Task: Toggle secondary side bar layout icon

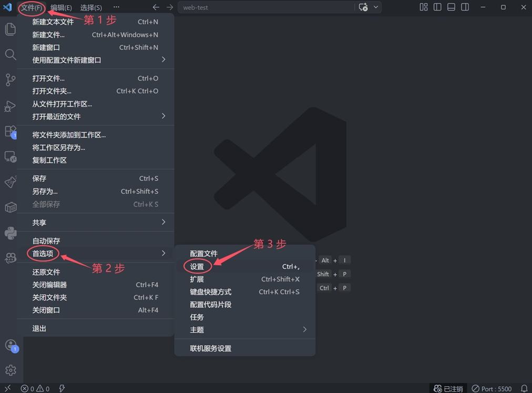Action: click(465, 7)
